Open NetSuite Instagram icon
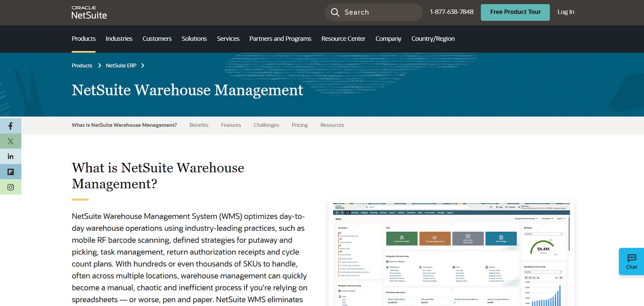The width and height of the screenshot is (644, 306). 10,187
